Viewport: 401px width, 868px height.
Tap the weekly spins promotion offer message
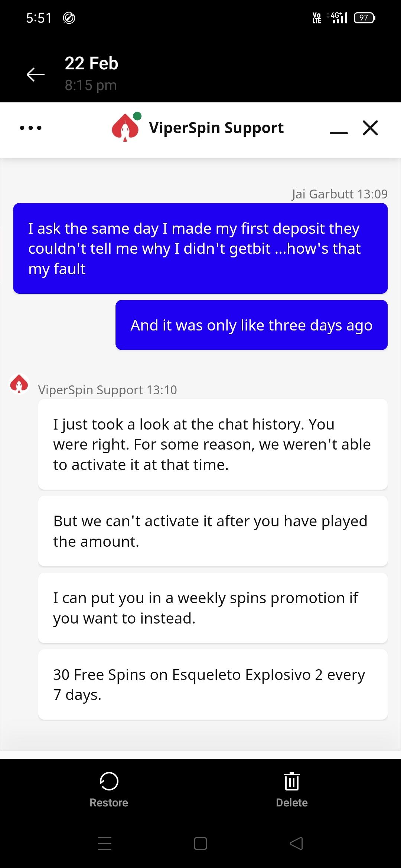click(x=213, y=608)
